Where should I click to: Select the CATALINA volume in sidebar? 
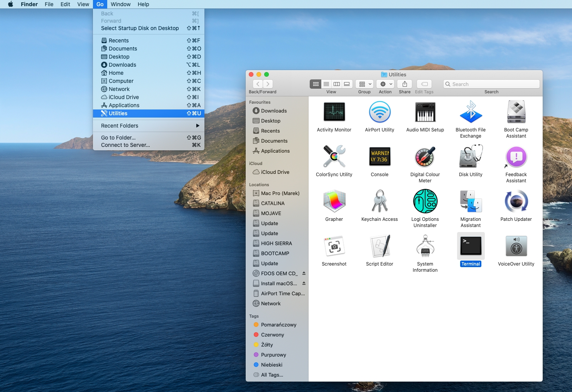click(x=273, y=203)
